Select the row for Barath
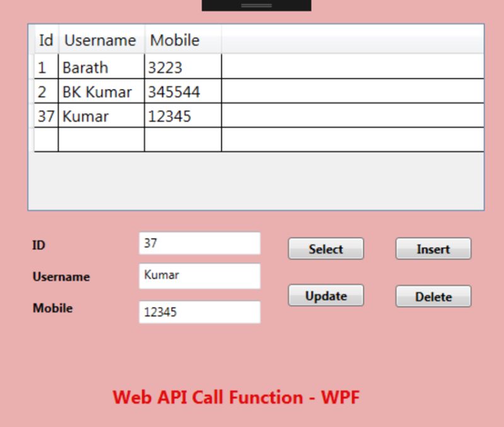This screenshot has height=427, width=504. click(101, 67)
